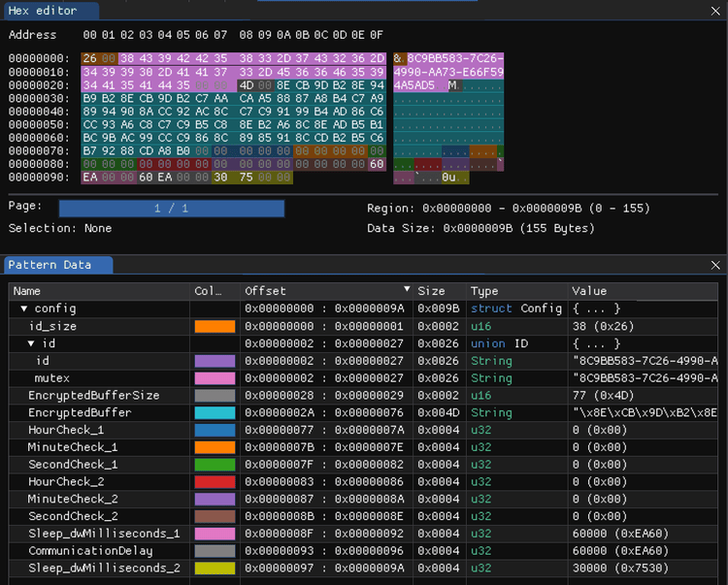Click the page 1 / 1 slider

171,209
